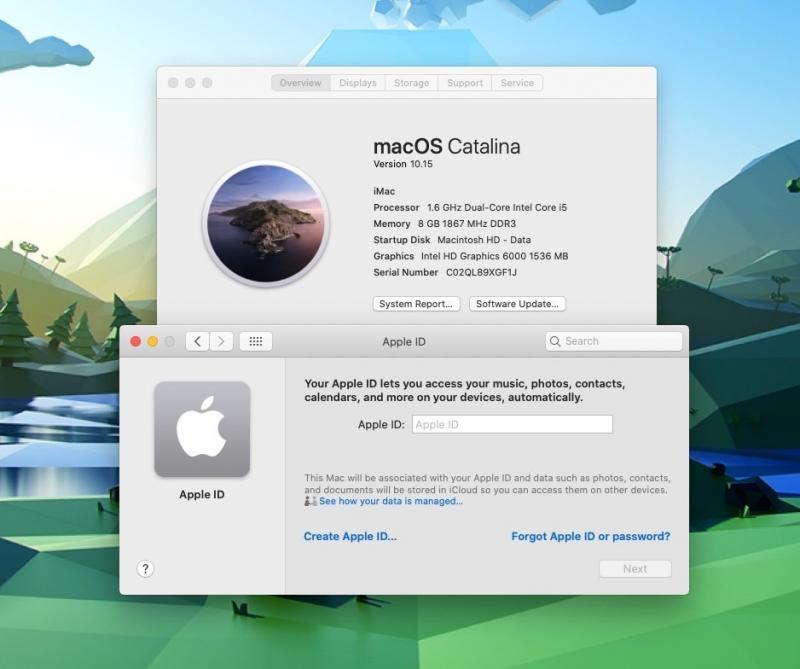Screen dimensions: 800x669
Task: Click the Next button
Action: pos(635,569)
